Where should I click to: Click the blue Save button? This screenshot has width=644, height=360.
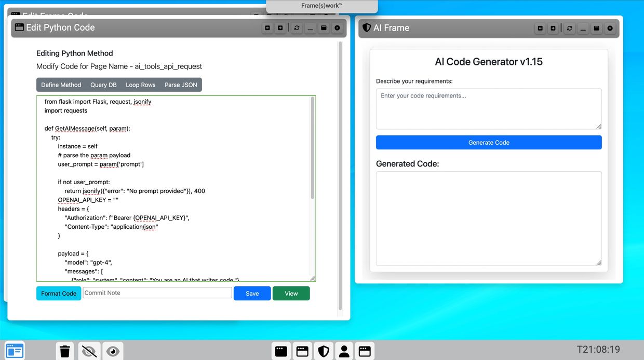[x=252, y=293]
